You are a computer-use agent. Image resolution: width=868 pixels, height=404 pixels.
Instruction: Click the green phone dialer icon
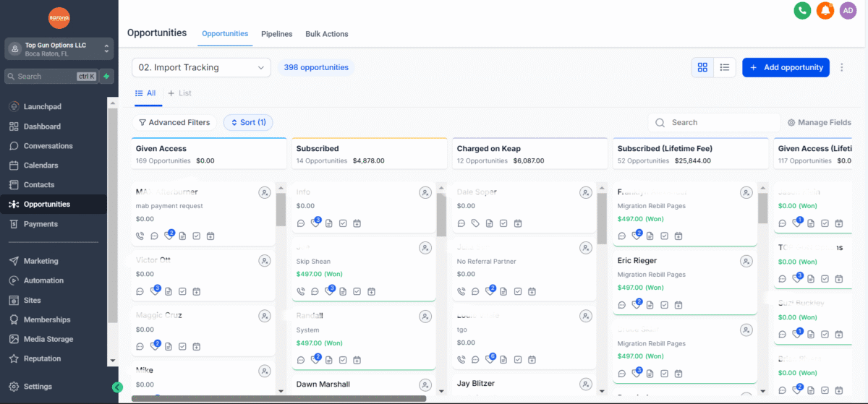(801, 10)
